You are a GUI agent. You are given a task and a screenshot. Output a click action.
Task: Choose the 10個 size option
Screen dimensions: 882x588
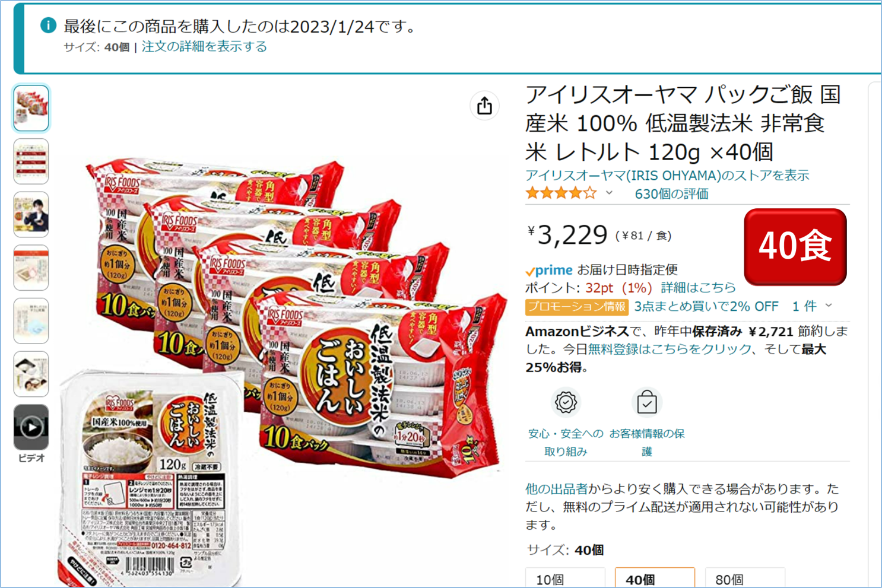(565, 579)
